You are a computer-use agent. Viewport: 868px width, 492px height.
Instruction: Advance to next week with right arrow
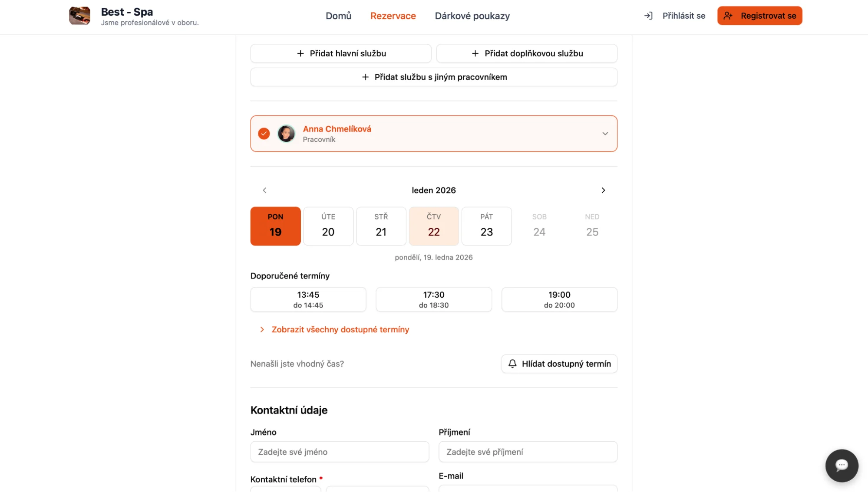603,190
